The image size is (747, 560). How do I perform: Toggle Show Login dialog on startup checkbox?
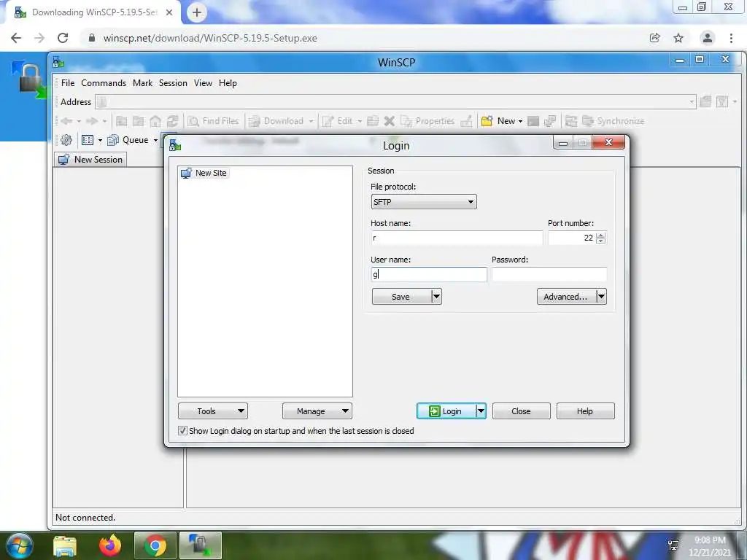[x=182, y=430]
